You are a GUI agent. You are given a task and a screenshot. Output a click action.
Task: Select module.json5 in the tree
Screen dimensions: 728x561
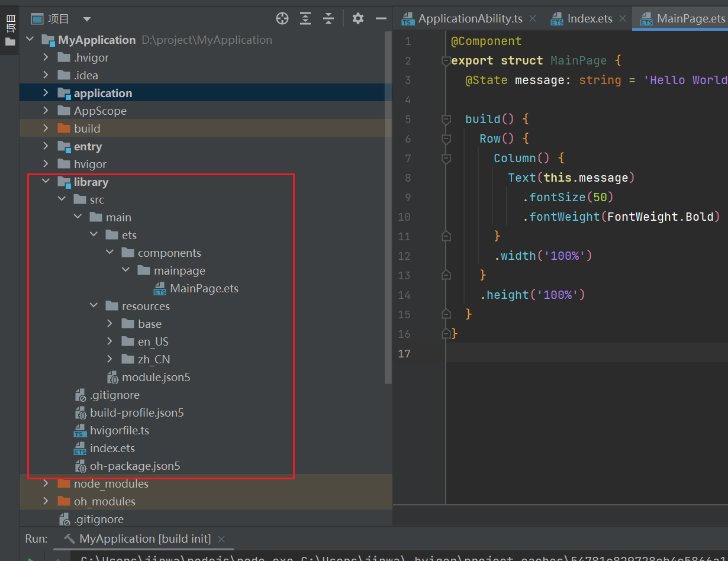[x=156, y=377]
